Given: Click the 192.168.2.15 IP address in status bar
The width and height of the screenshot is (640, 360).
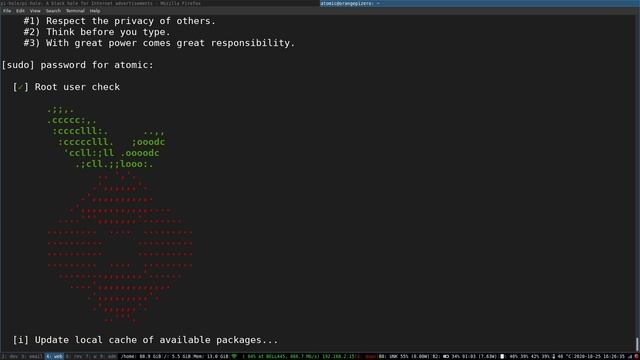Looking at the screenshot, I should 338,356.
